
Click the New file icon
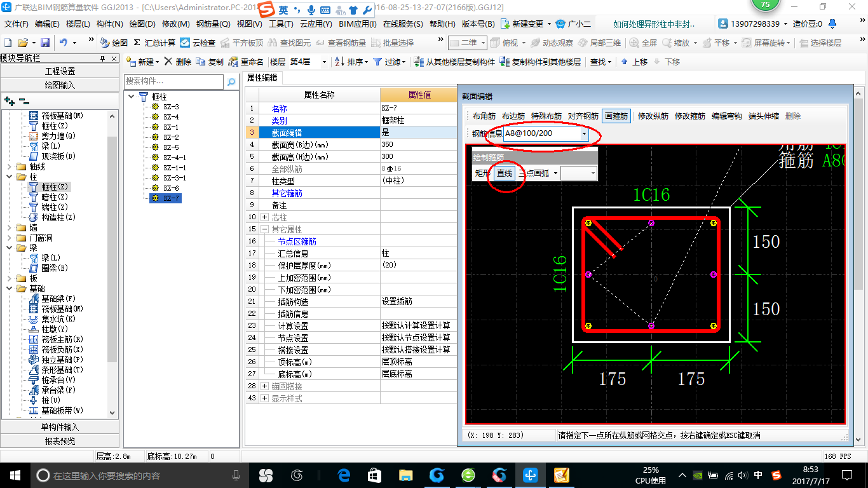coord(8,43)
